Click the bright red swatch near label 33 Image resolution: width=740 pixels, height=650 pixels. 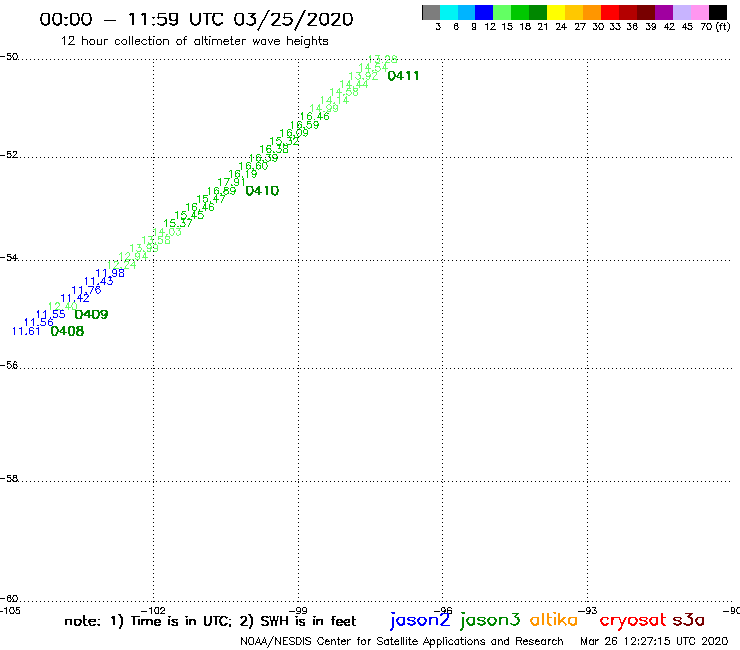(x=610, y=12)
